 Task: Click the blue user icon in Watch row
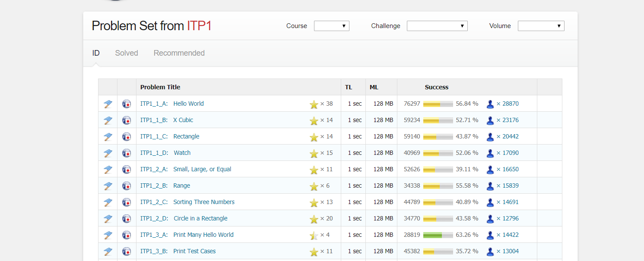pos(490,153)
